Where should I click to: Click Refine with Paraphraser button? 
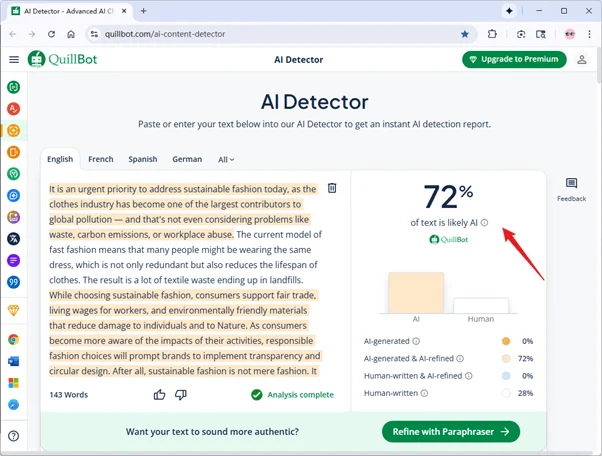(x=450, y=432)
